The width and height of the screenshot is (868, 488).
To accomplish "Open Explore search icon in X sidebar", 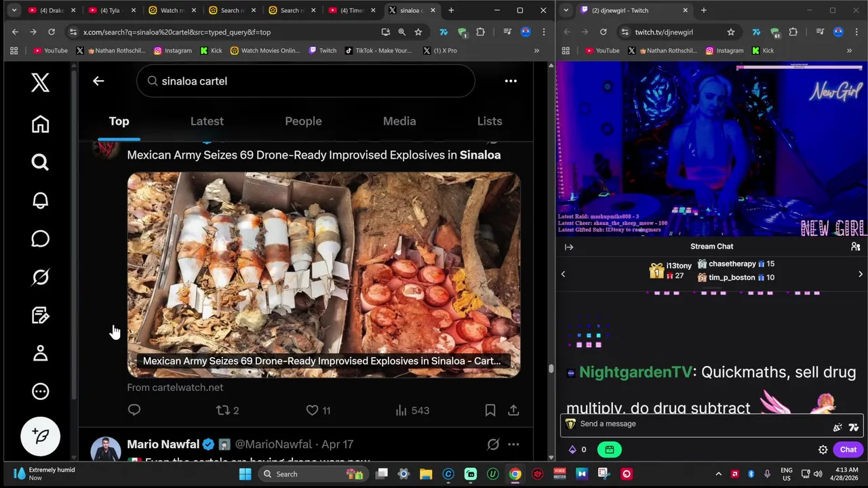I will click(x=40, y=162).
